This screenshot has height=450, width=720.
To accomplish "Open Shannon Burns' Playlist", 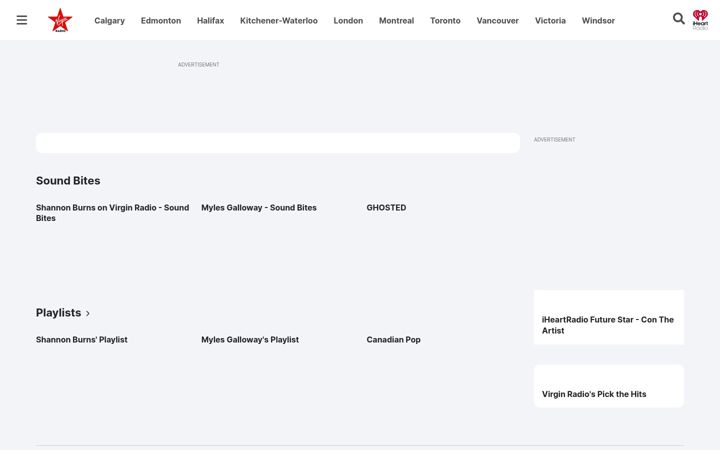I will coord(82,340).
